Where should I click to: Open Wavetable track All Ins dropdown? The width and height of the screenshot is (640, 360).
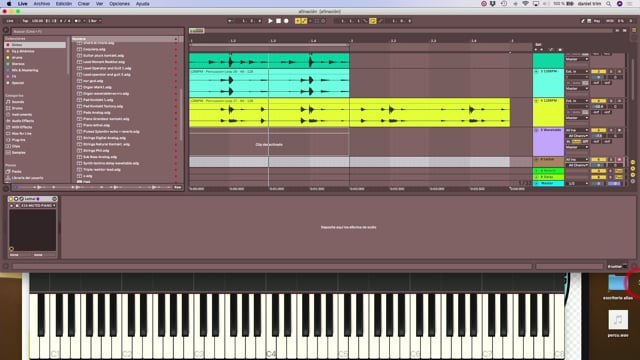(577, 130)
